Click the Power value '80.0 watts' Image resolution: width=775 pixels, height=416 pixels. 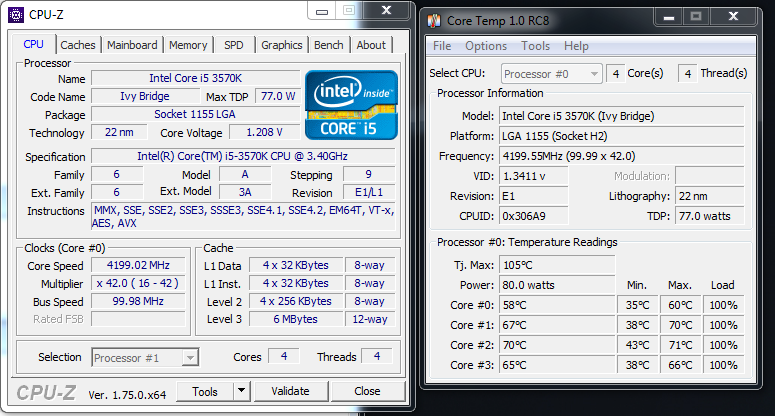(x=557, y=285)
